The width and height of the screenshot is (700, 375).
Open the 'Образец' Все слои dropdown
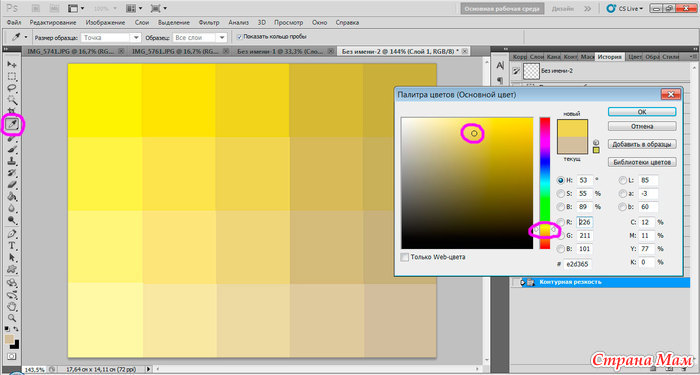coord(200,38)
